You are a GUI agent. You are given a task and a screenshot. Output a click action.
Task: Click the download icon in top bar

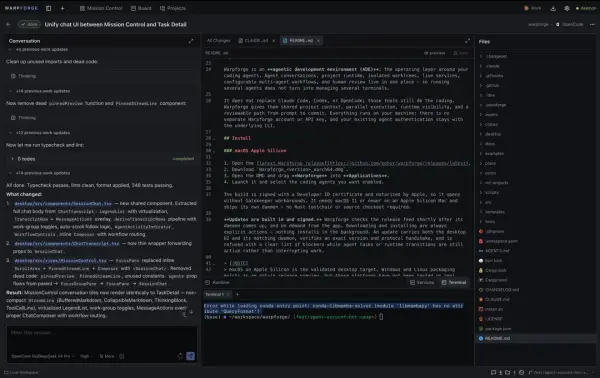coord(553,8)
